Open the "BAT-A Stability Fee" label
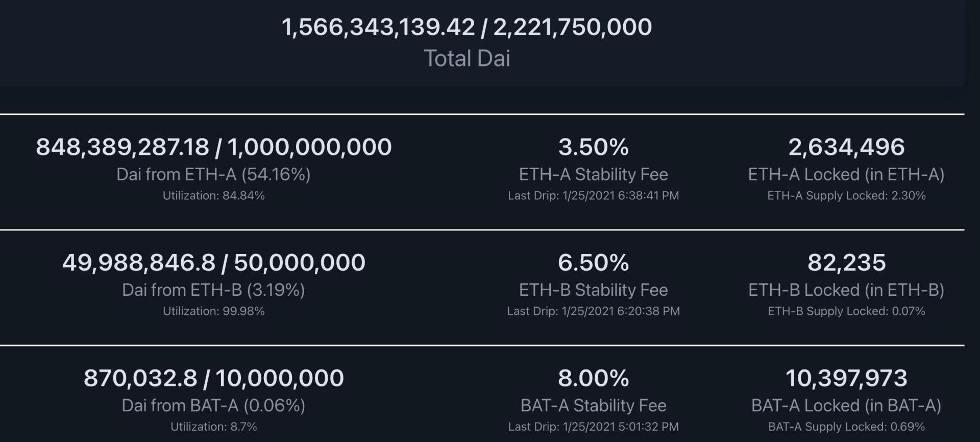 coord(593,406)
